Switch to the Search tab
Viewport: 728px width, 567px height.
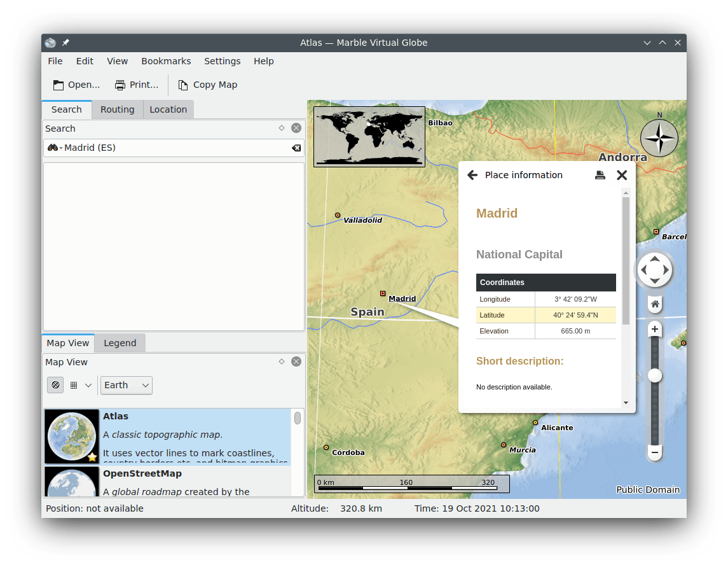(x=66, y=109)
